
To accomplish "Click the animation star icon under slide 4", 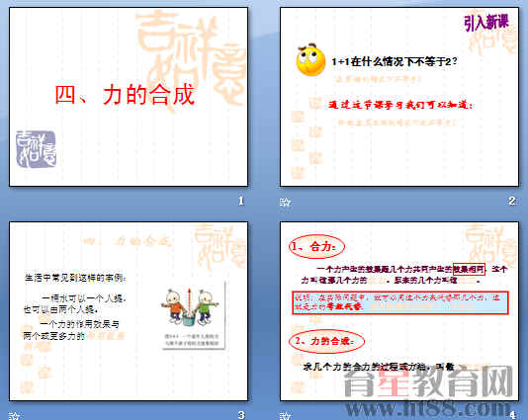I will [285, 416].
